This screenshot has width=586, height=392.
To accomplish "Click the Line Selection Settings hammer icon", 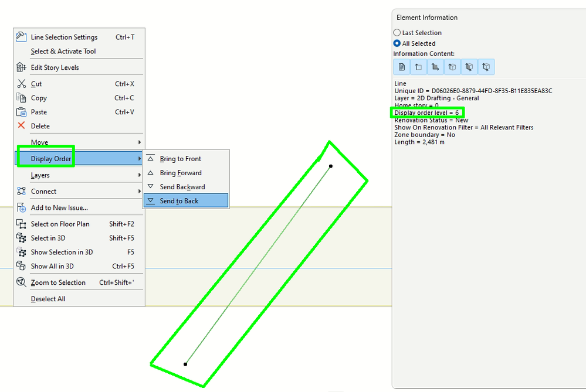I will click(21, 37).
